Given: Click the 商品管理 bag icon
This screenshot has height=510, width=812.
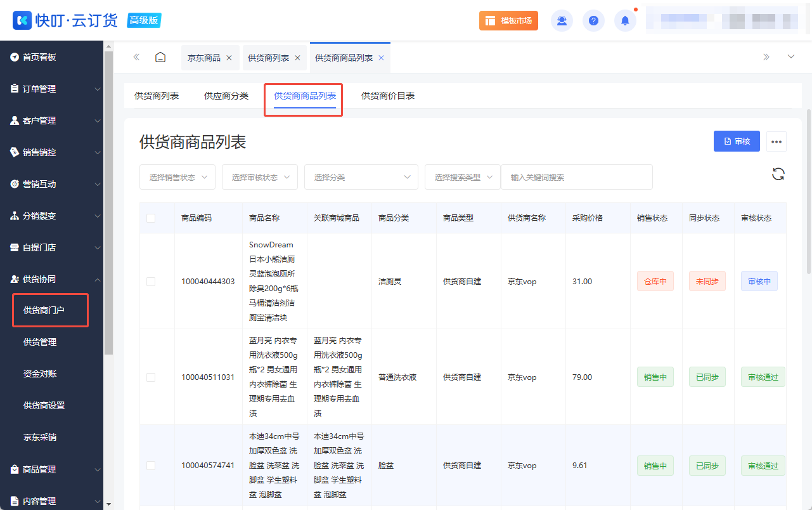Looking at the screenshot, I should 15,469.
